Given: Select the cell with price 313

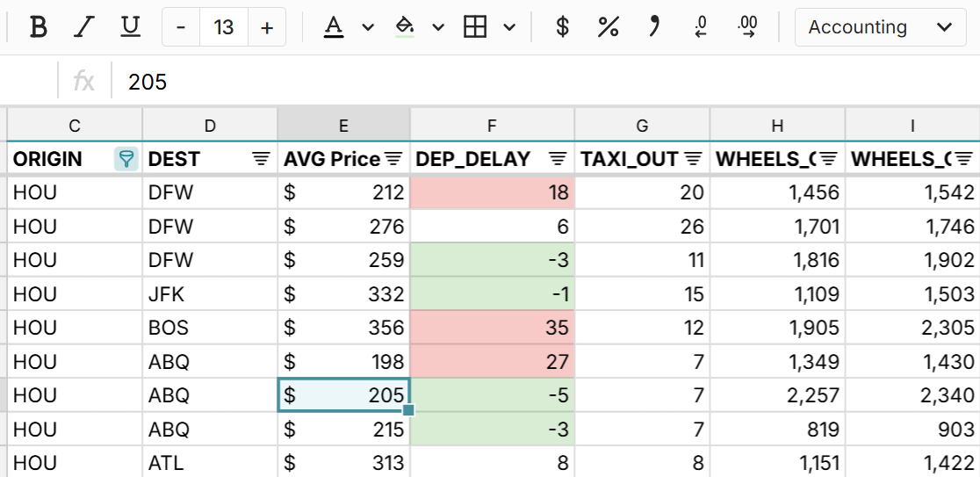Looking at the screenshot, I should (343, 463).
